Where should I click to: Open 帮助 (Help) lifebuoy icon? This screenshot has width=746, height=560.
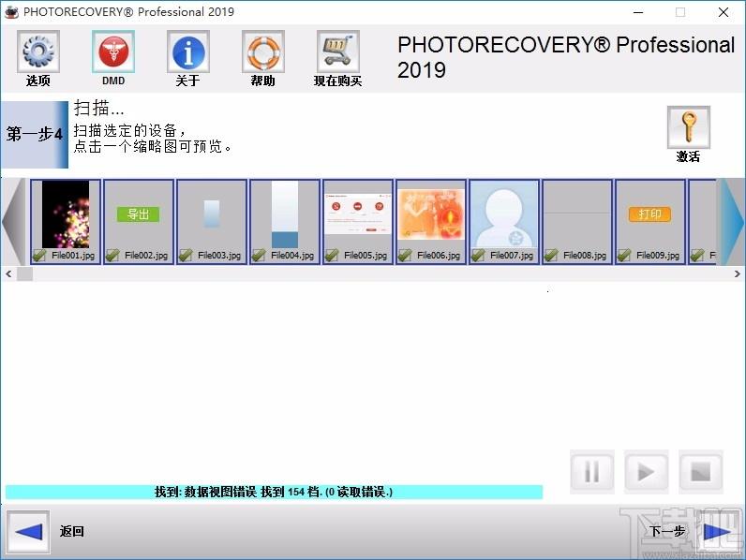(x=262, y=52)
